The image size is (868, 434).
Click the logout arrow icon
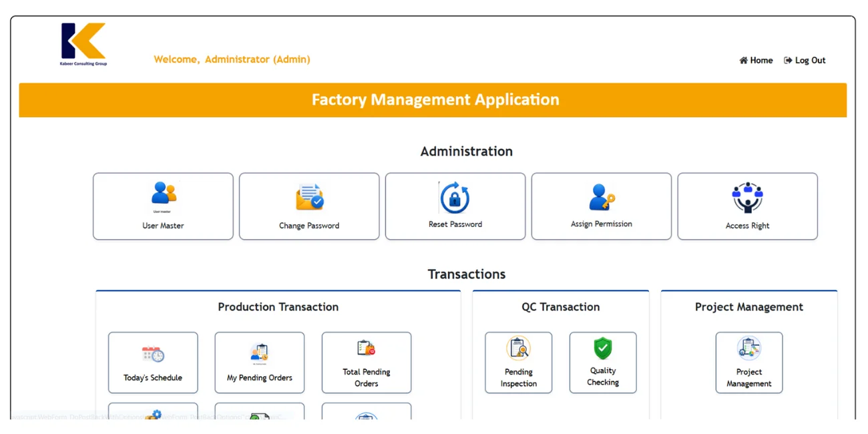coord(788,60)
